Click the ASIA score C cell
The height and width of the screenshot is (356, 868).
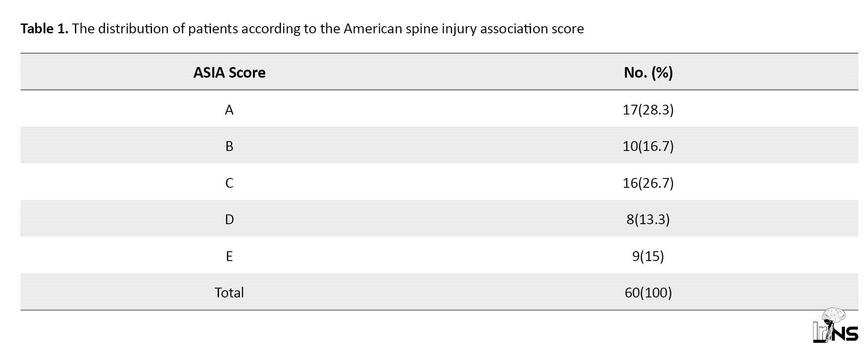click(229, 183)
